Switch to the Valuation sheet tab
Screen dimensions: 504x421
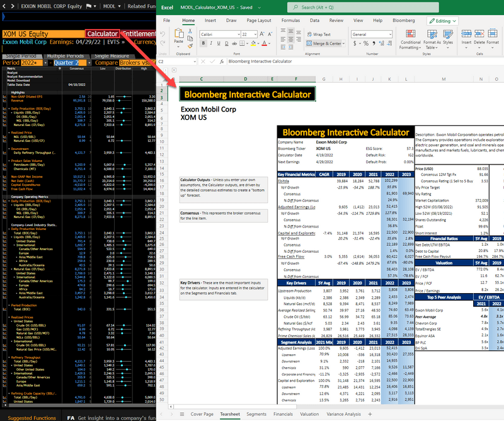click(x=309, y=414)
